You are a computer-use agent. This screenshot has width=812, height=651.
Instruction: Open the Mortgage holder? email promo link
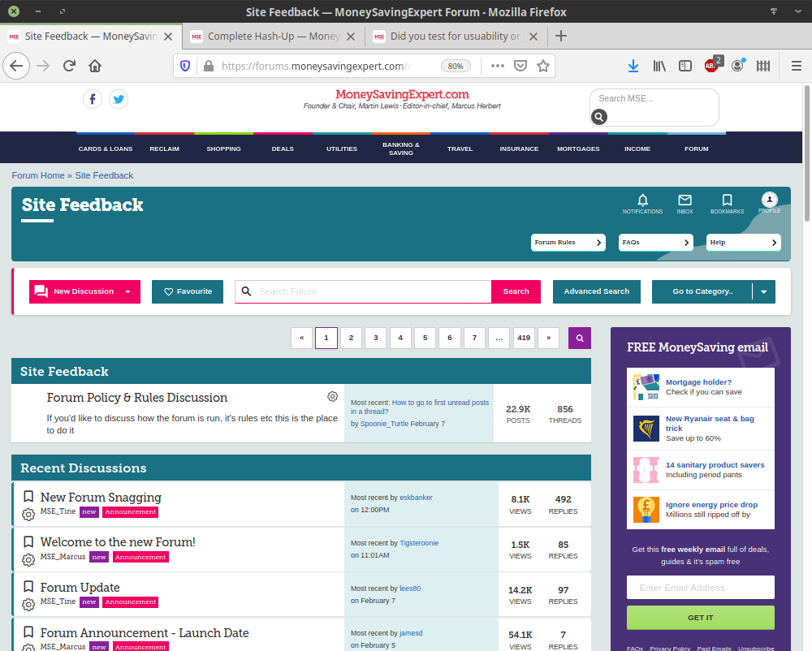click(698, 382)
